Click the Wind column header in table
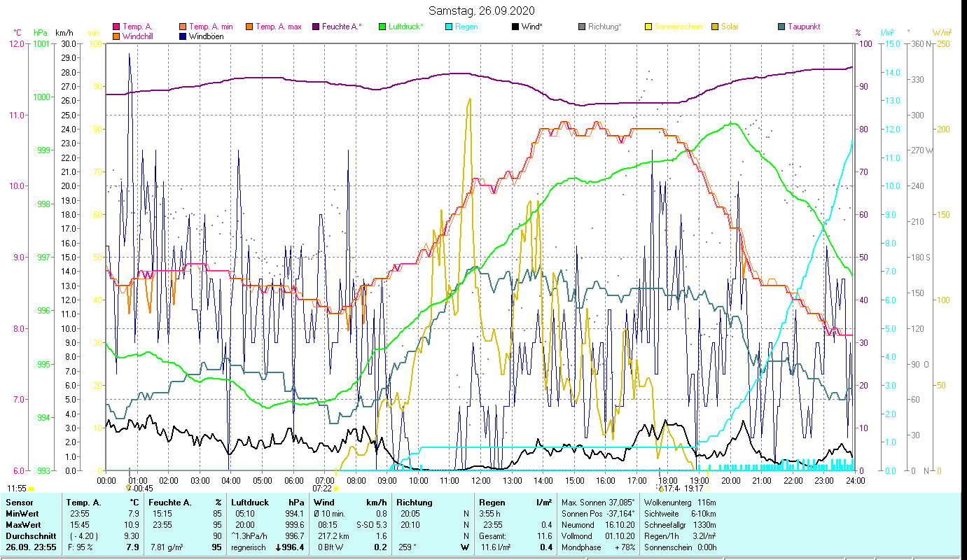 [x=324, y=503]
